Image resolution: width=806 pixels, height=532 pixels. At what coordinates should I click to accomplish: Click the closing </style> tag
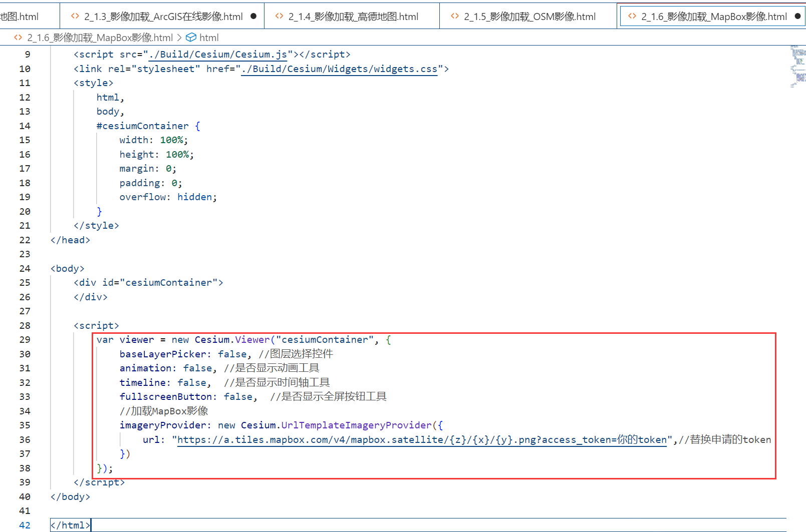pos(96,226)
